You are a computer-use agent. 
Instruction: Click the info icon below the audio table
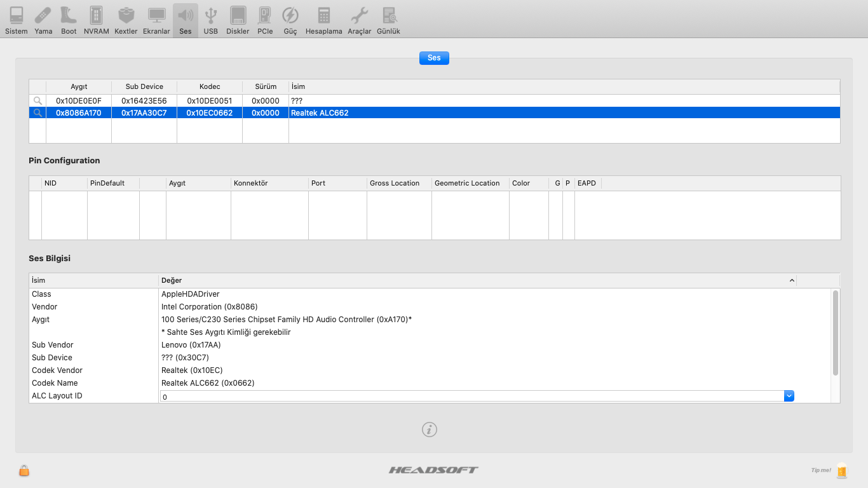pos(430,430)
